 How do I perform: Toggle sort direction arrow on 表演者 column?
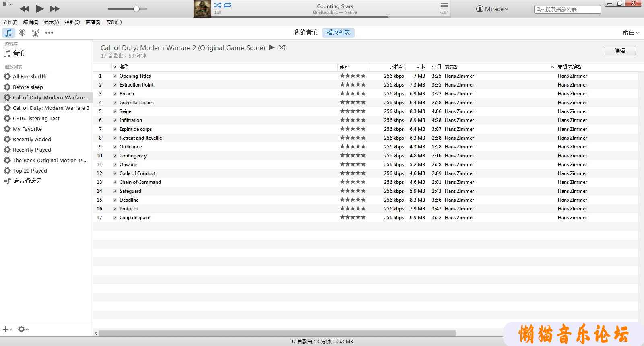point(552,67)
